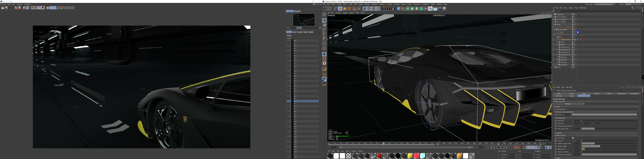
Task: Click Render View clapperboard icon
Action: point(384,9)
